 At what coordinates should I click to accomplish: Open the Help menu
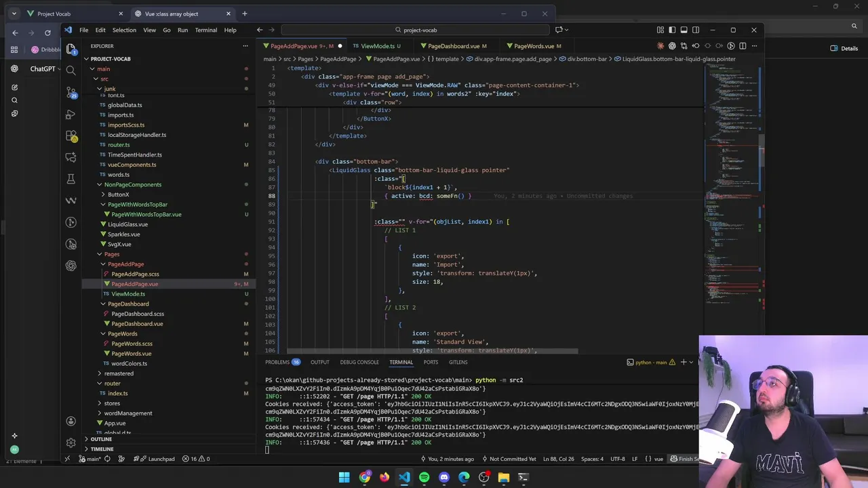[x=230, y=30]
